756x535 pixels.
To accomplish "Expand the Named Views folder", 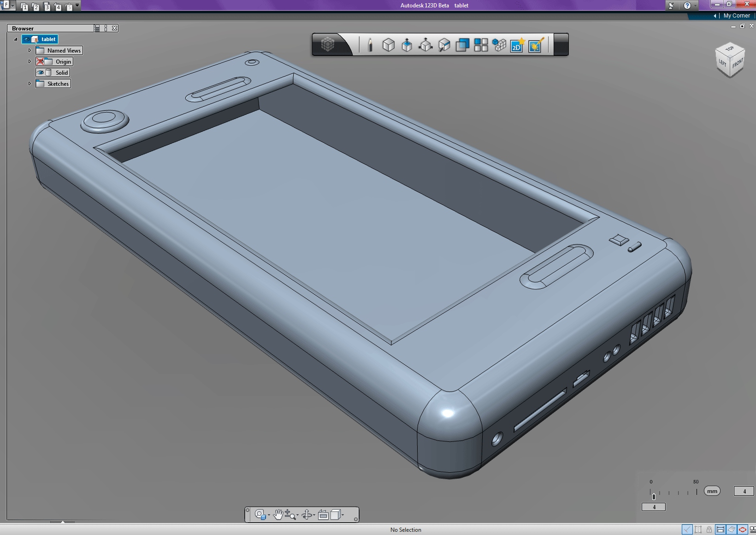I will (30, 50).
